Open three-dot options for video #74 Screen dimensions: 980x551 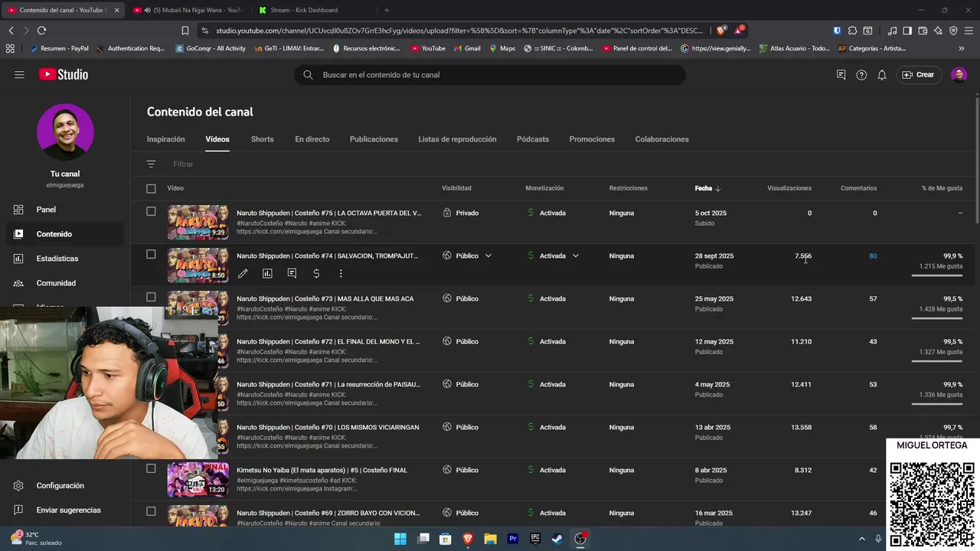pos(341,273)
